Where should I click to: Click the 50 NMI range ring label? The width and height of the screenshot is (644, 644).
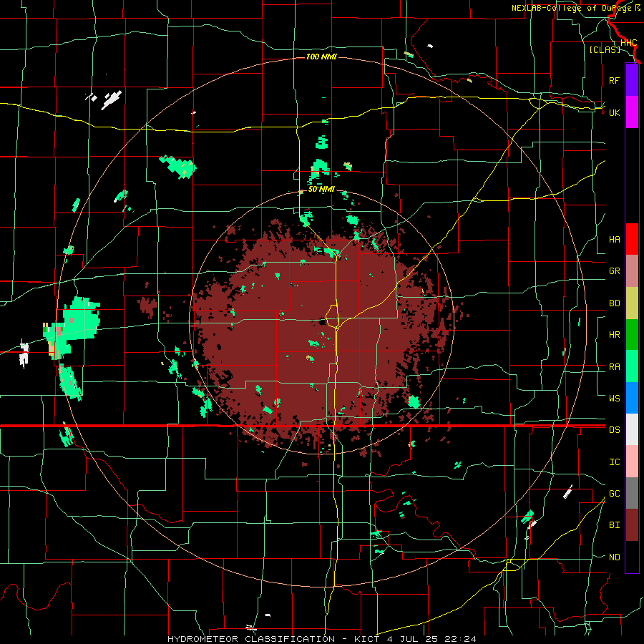[x=321, y=190]
